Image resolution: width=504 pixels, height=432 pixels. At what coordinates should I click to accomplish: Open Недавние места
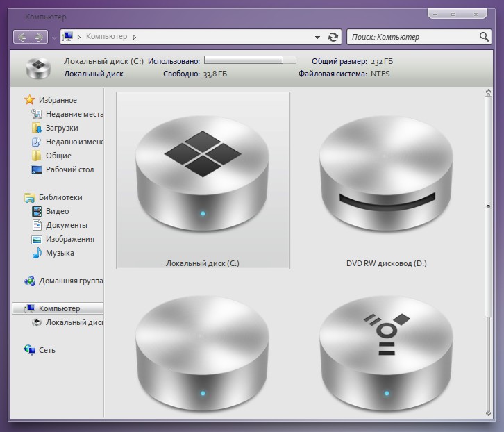click(74, 114)
